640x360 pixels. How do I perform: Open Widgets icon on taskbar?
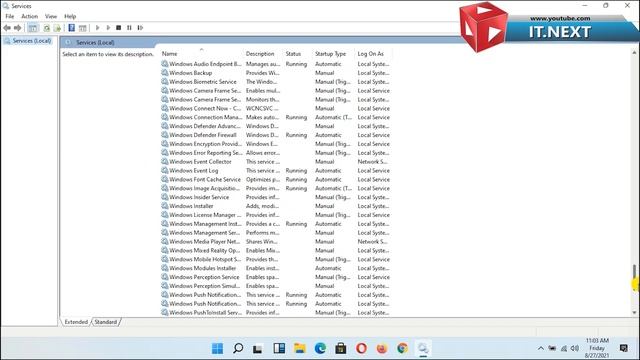279,348
